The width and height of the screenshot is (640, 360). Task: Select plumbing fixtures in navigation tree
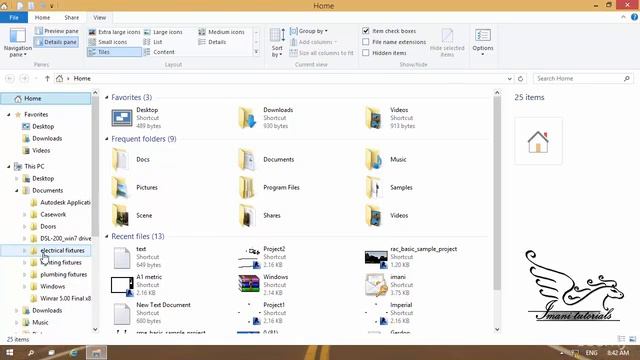coord(64,275)
